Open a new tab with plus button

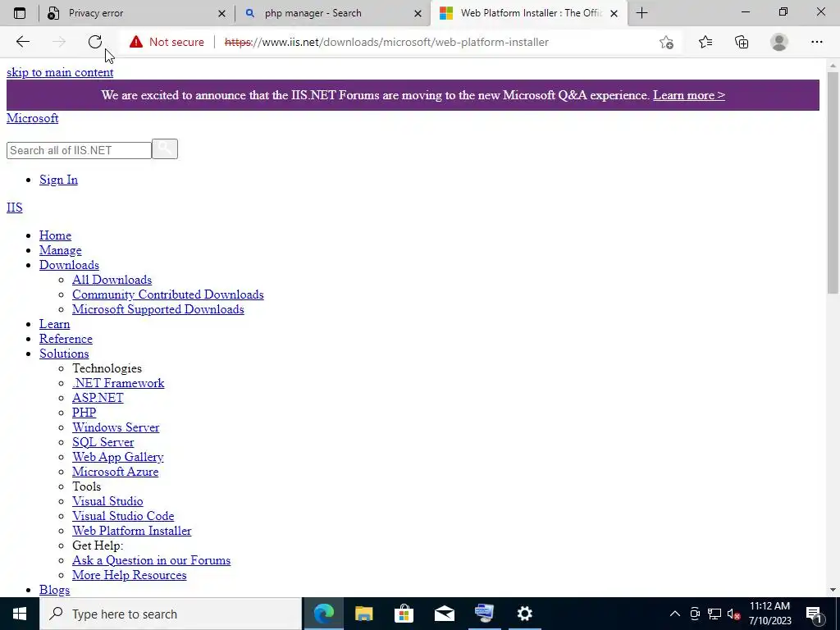point(641,13)
